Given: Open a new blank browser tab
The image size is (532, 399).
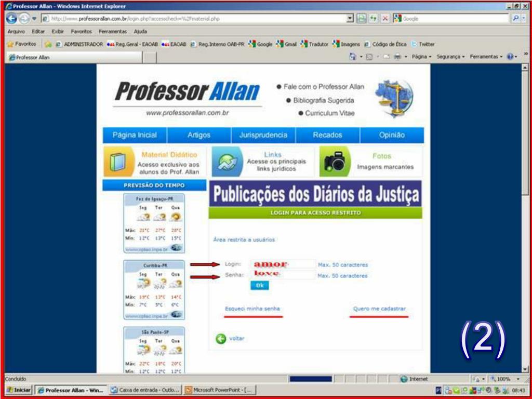Looking at the screenshot, I should pyautogui.click(x=149, y=57).
